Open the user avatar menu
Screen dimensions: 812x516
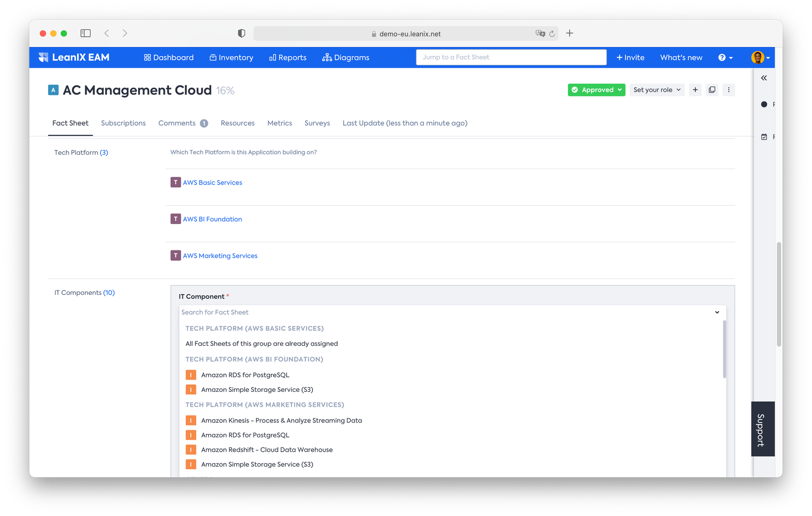coord(761,57)
